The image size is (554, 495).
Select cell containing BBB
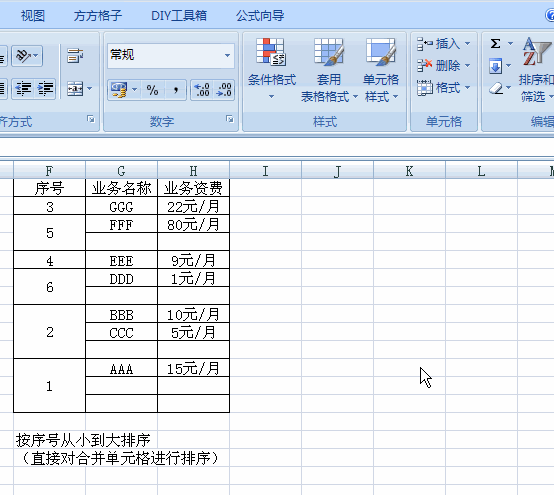[122, 314]
